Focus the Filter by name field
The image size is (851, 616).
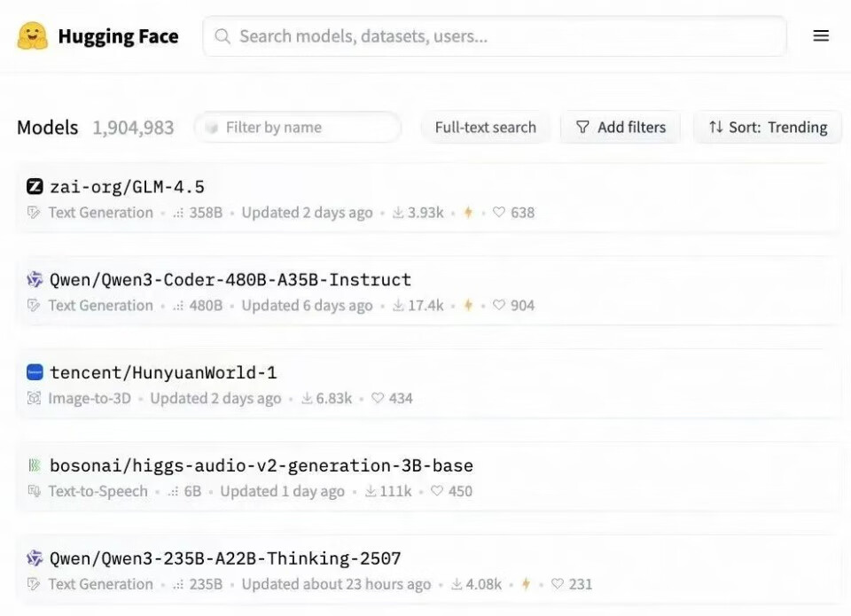pos(301,128)
